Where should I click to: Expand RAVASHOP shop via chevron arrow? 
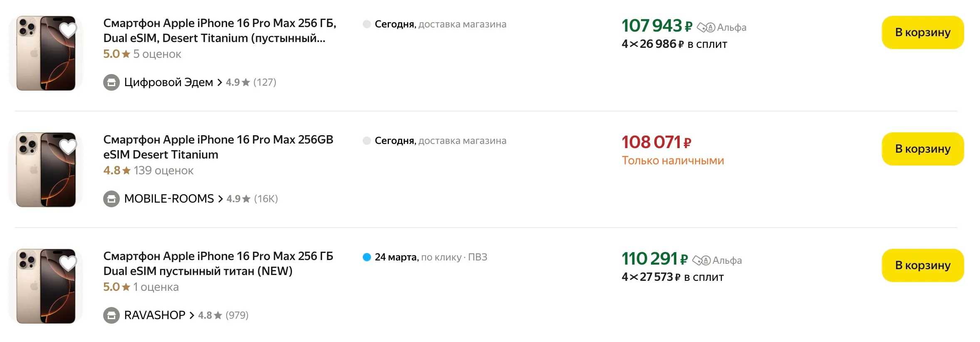coord(192,315)
